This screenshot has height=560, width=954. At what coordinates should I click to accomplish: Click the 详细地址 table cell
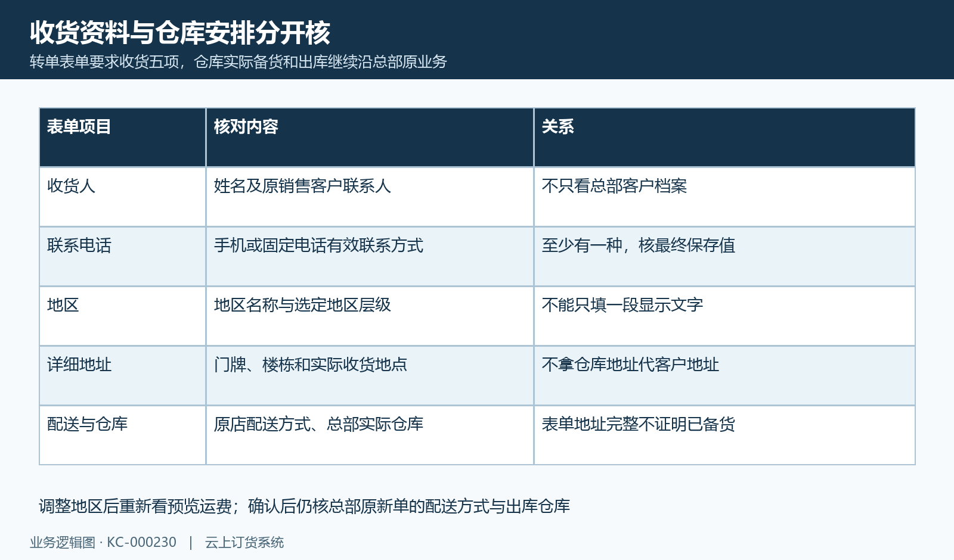[x=122, y=376]
